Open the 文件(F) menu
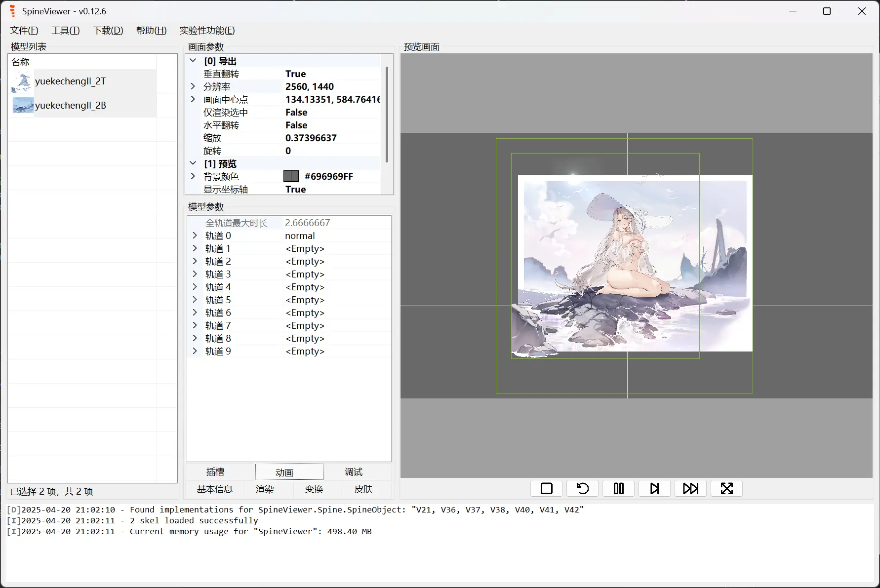The height and width of the screenshot is (588, 880). (x=23, y=30)
